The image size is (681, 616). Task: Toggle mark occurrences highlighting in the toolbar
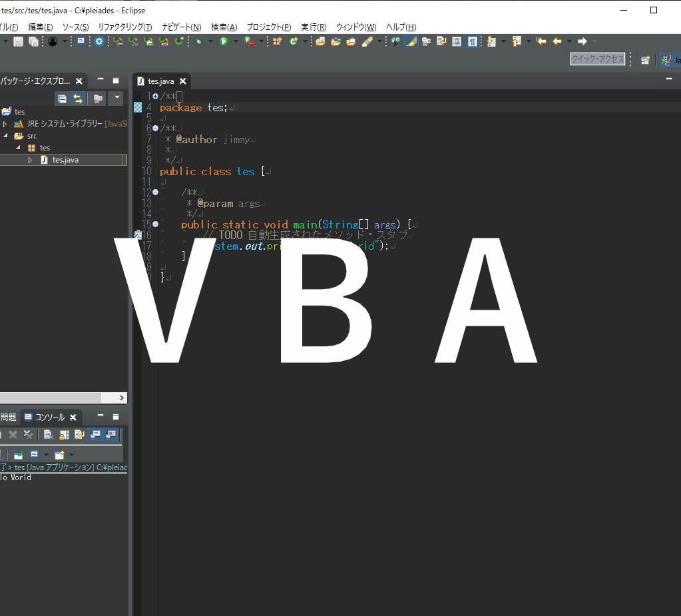pyautogui.click(x=410, y=41)
